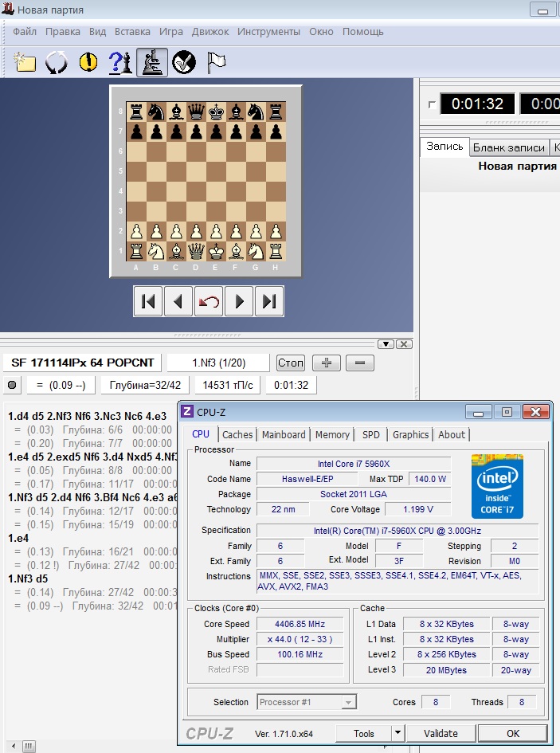Screen dimensions: 560x753
Task: Open the Processor #1 selection dropdown
Action: tap(307, 702)
